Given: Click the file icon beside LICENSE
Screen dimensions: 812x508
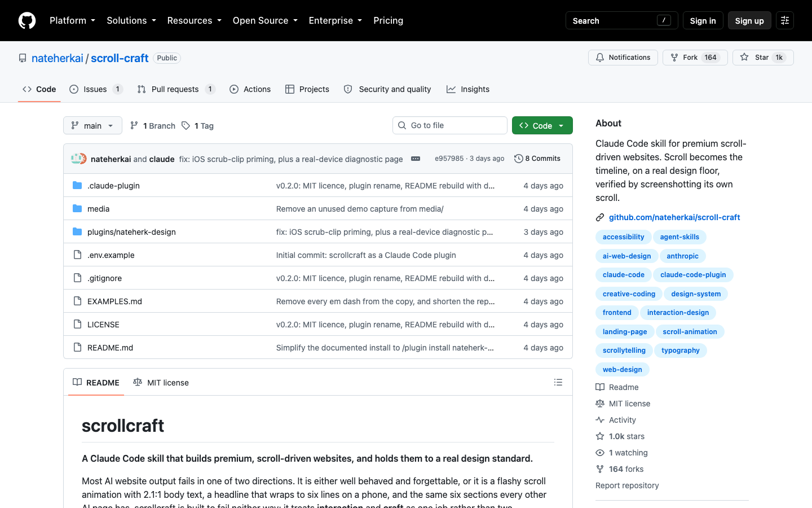Looking at the screenshot, I should pyautogui.click(x=77, y=325).
